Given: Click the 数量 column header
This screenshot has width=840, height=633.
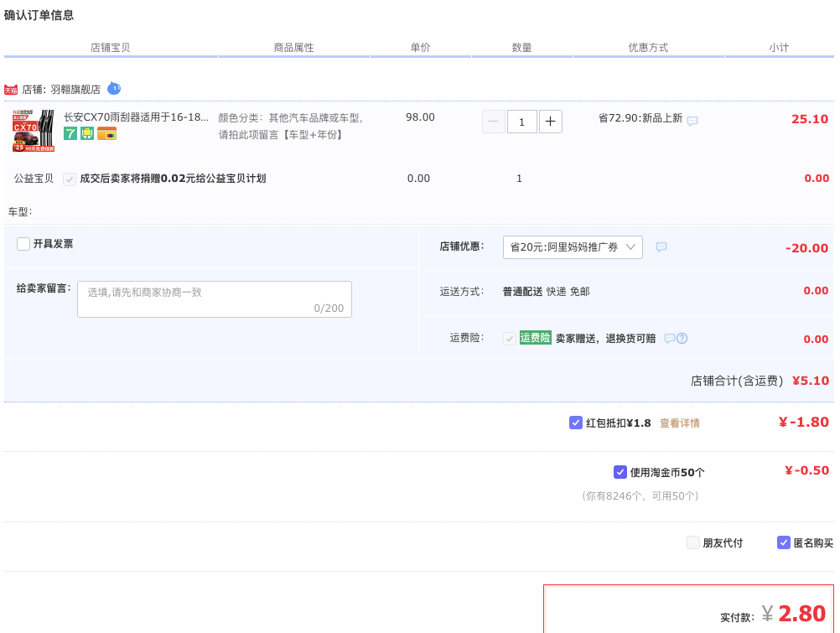Looking at the screenshot, I should click(x=521, y=48).
